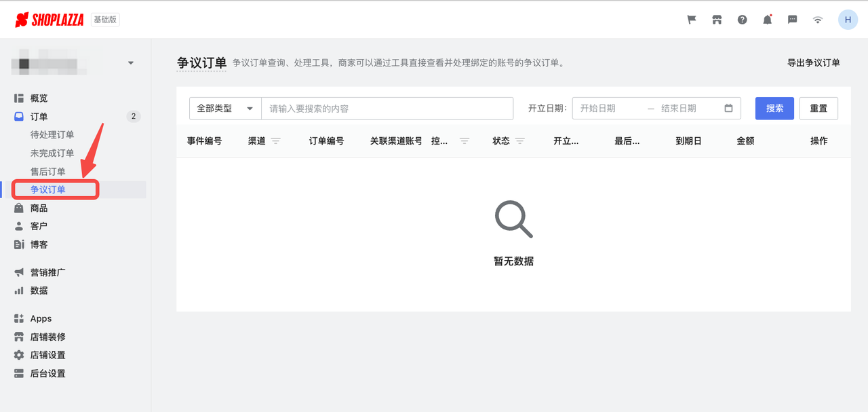Open the 控... column filter

click(x=464, y=141)
